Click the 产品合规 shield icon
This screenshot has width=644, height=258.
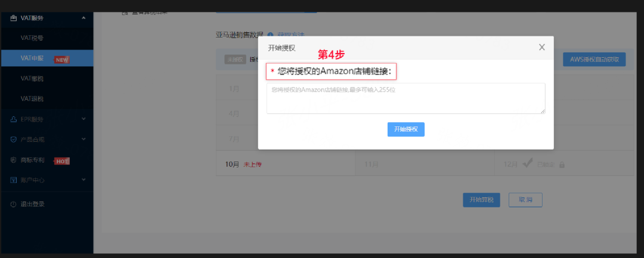[x=13, y=139]
